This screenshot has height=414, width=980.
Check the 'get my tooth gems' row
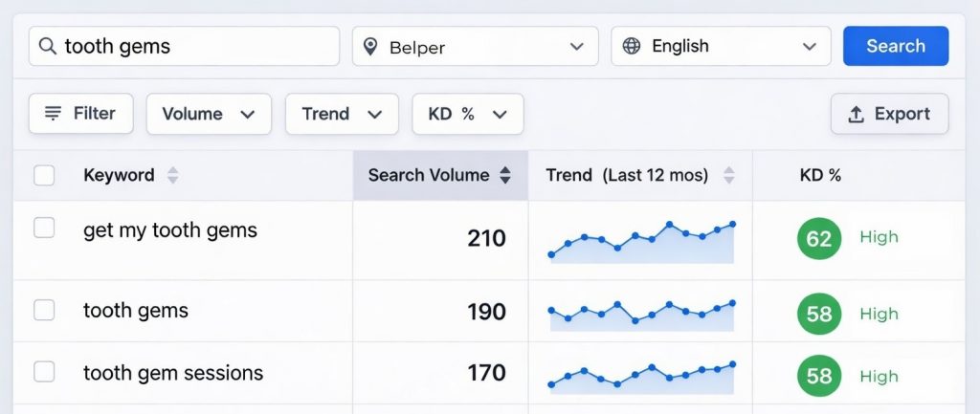pyautogui.click(x=44, y=229)
